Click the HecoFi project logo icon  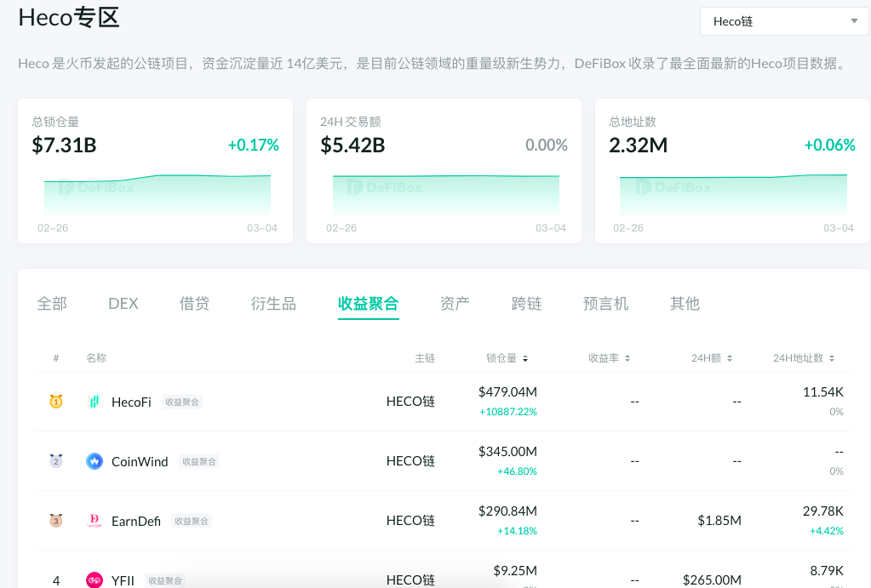95,402
